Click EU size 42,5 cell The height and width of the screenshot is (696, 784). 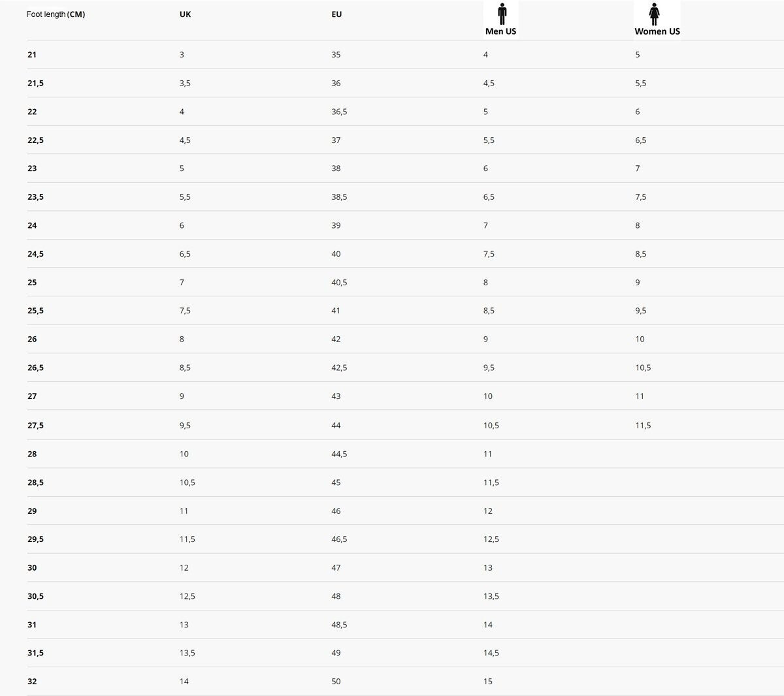pyautogui.click(x=339, y=368)
